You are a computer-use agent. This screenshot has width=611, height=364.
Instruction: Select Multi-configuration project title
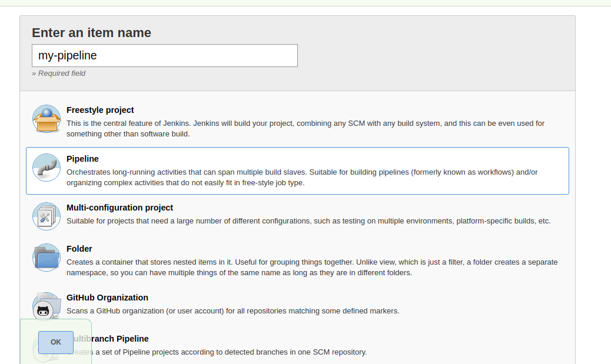[119, 208]
